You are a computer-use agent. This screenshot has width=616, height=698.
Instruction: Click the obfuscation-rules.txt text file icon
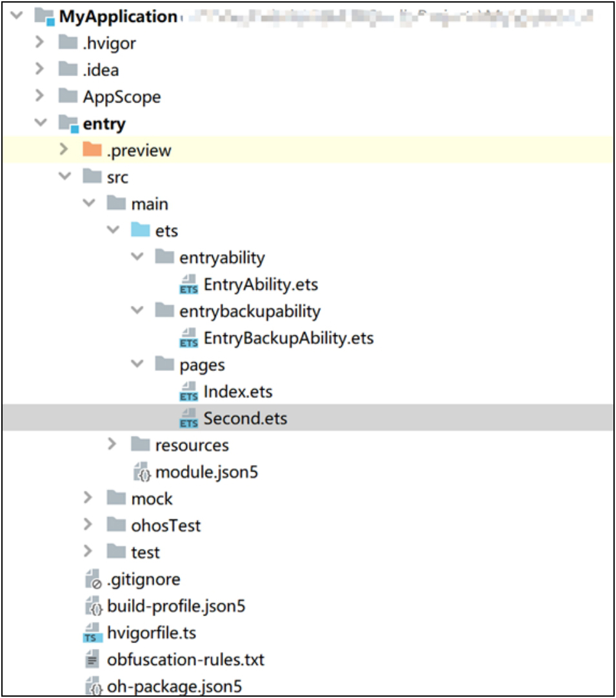coord(93,661)
